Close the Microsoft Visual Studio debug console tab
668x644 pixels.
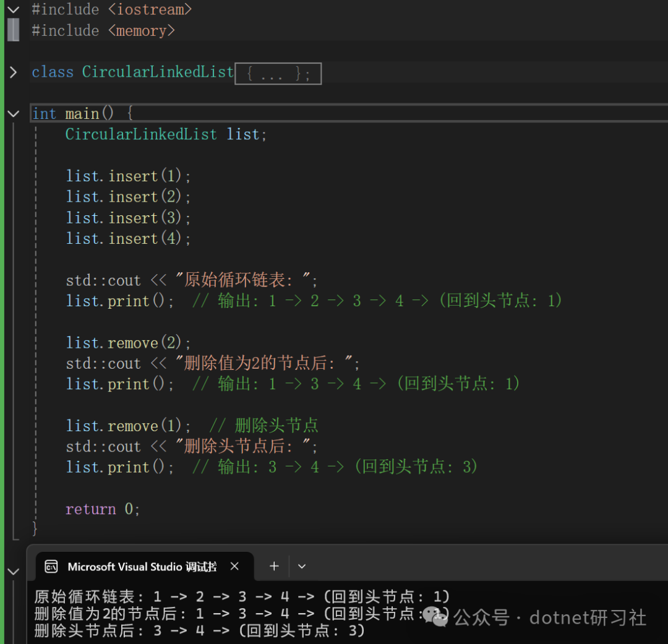pyautogui.click(x=234, y=566)
